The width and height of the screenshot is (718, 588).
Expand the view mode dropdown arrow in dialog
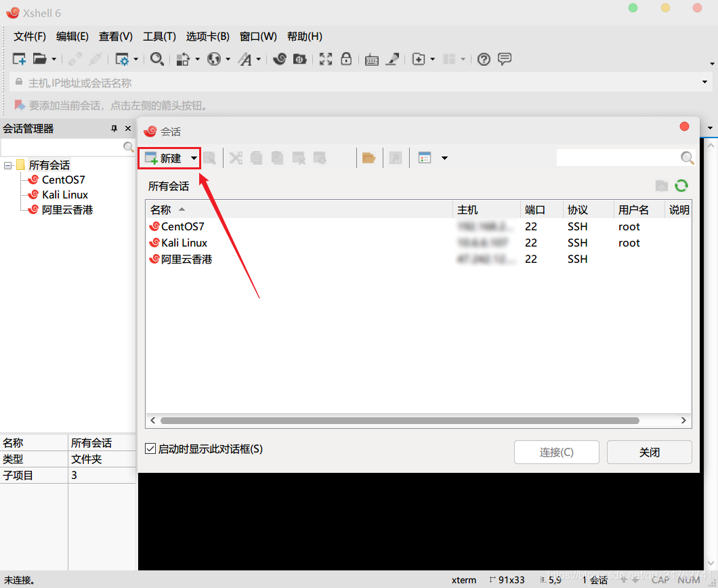[x=444, y=159]
